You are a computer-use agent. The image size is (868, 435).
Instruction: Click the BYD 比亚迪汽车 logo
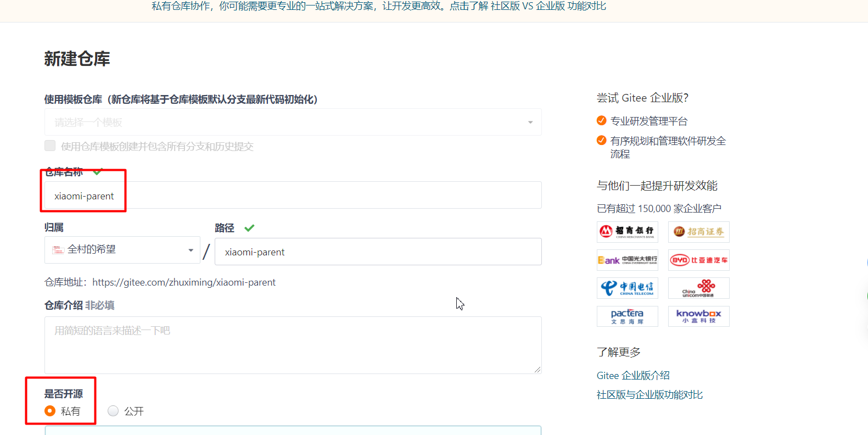698,260
